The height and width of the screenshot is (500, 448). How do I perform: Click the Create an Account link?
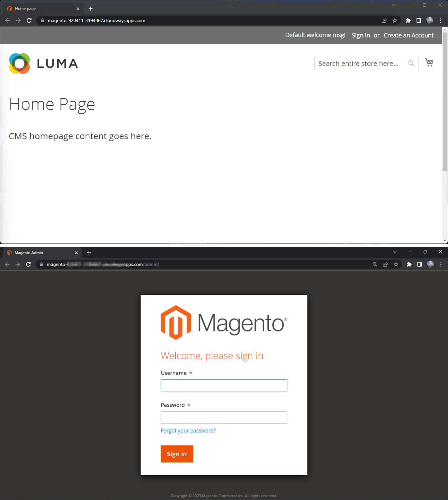pos(409,35)
